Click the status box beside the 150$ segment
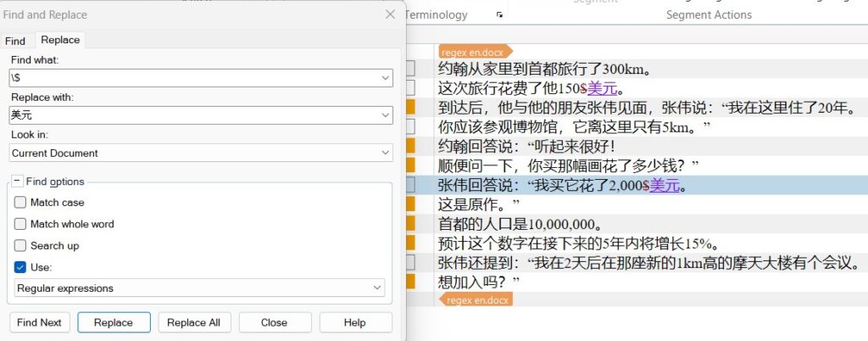Viewport: 868px width, 341px height. tap(410, 88)
